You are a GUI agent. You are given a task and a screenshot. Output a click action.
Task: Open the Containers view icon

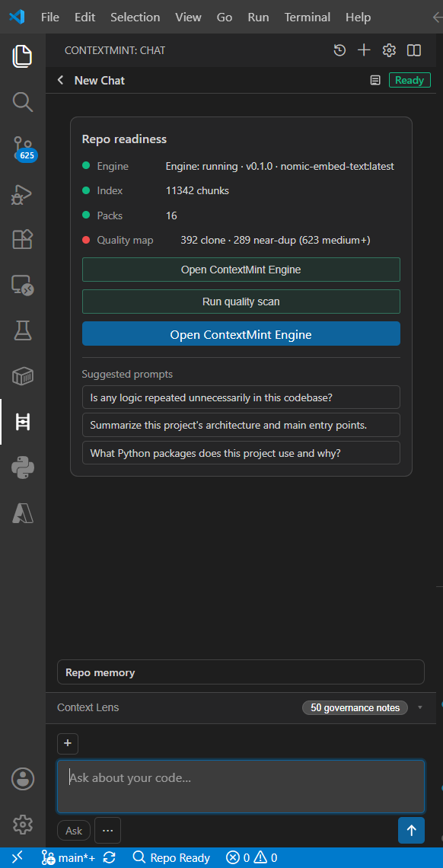(x=23, y=376)
